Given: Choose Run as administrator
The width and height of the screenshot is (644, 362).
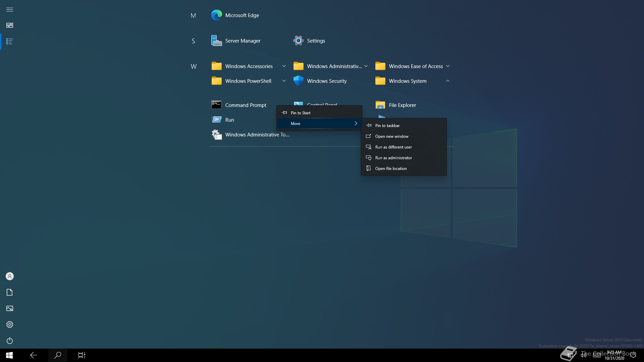Looking at the screenshot, I should [404, 158].
